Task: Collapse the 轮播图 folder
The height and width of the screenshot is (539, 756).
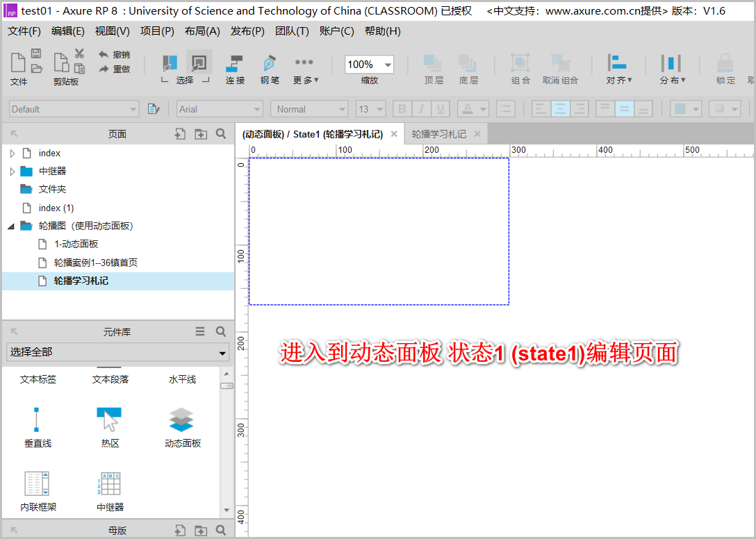Action: (x=11, y=226)
